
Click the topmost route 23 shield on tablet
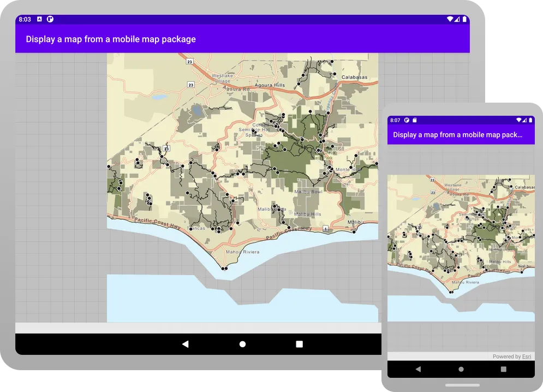point(189,62)
